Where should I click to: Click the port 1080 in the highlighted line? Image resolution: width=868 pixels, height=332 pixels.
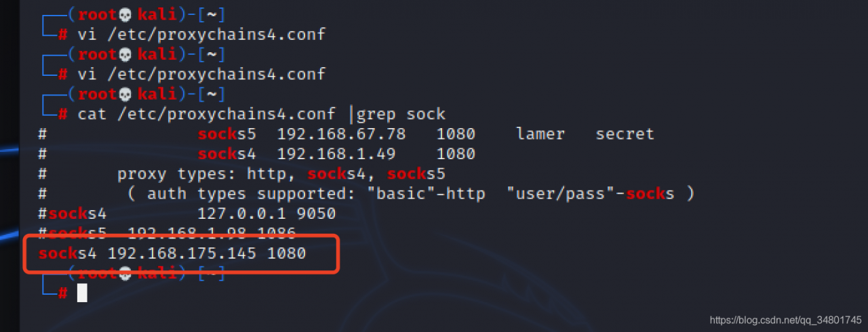[286, 254]
